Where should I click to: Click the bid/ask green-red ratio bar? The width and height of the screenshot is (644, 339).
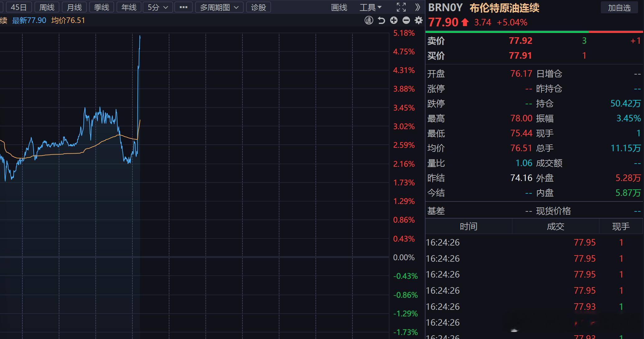534,32
